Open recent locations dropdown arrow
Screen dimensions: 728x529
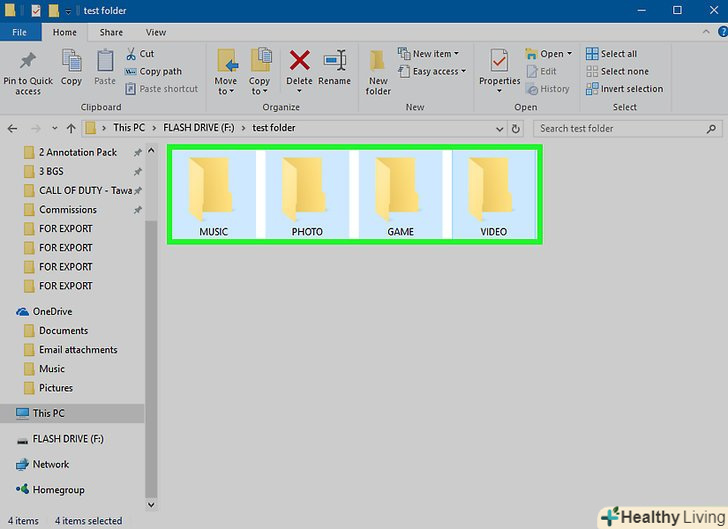click(55, 128)
